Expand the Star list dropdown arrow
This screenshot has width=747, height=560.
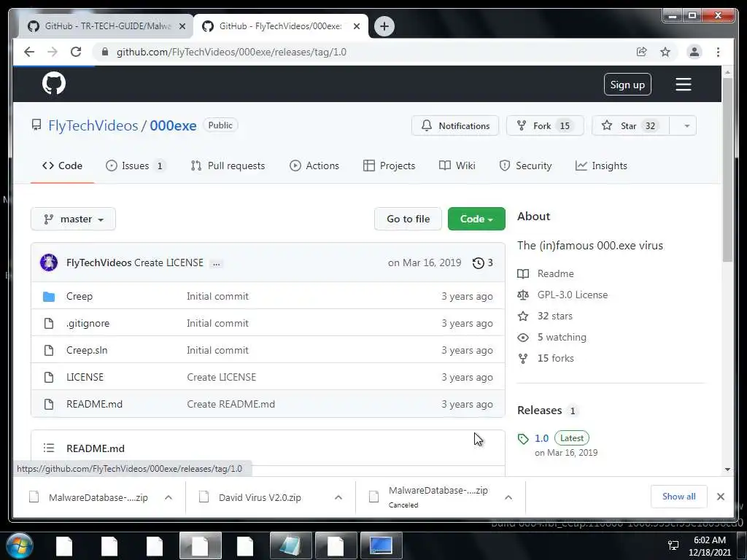tap(686, 125)
